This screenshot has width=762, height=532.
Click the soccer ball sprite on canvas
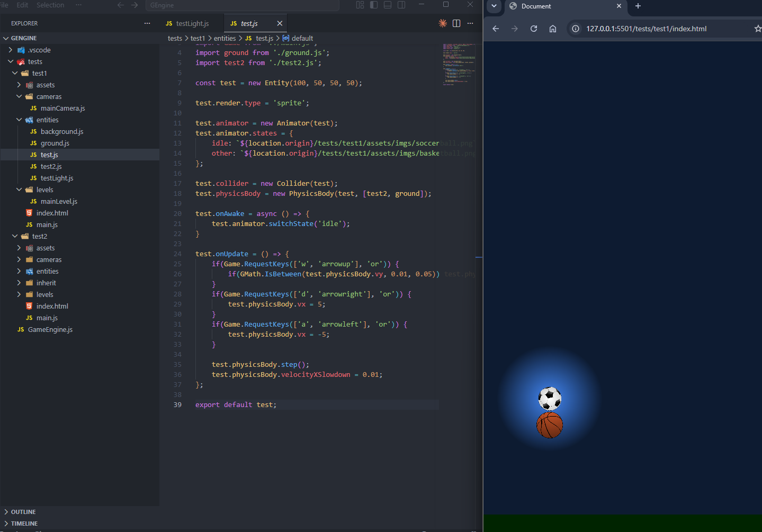550,399
